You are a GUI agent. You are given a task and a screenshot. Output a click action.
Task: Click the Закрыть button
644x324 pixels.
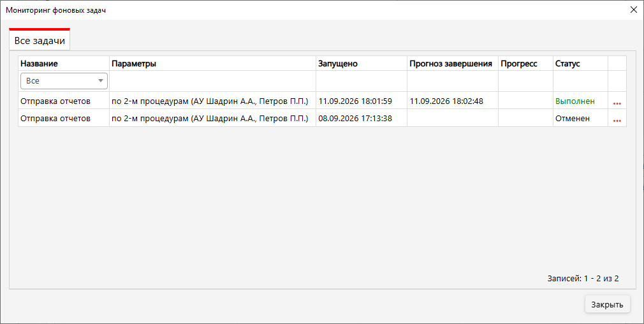click(607, 304)
